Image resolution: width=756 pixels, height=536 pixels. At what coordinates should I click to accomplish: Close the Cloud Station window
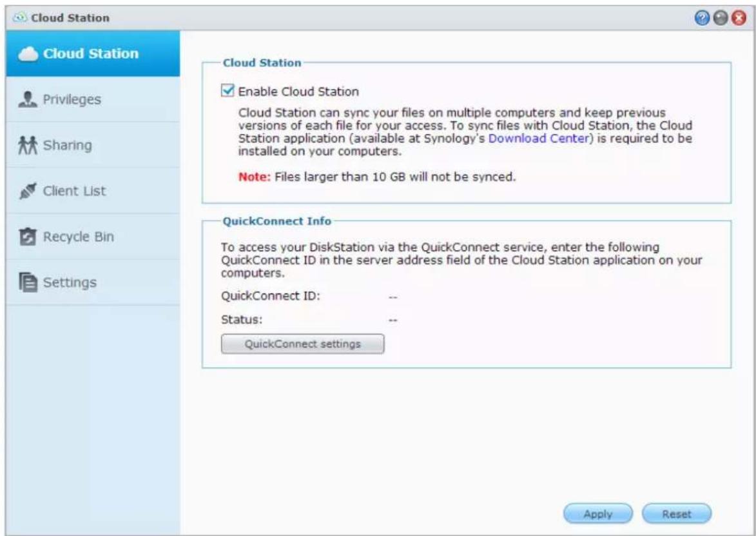point(739,18)
